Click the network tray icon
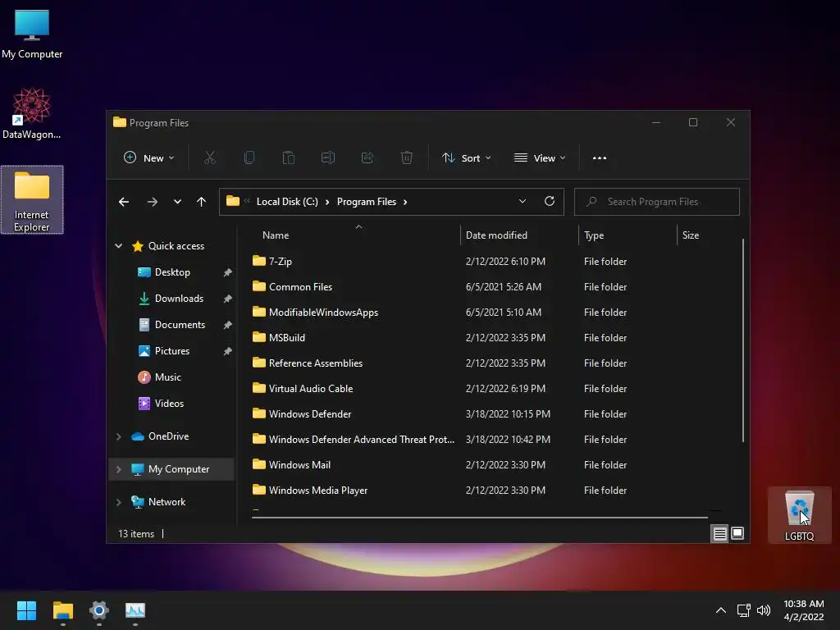This screenshot has width=840, height=630. tap(743, 610)
